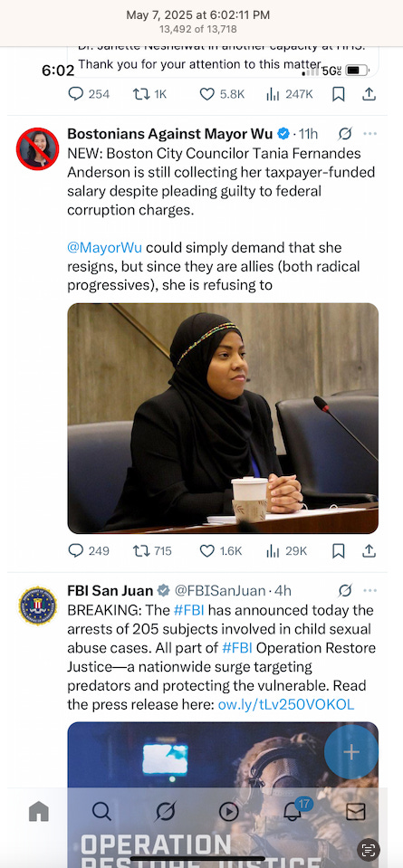Open more options on FBI San Juan post
The width and height of the screenshot is (403, 868).
click(369, 591)
